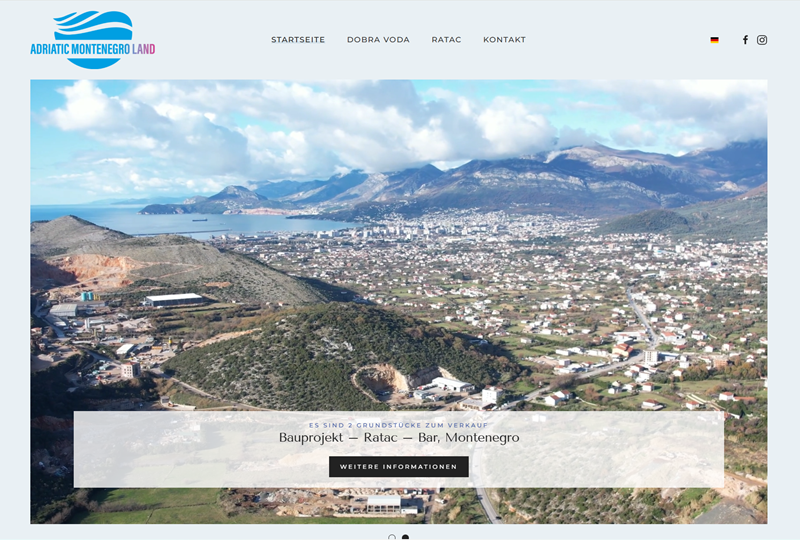Screen dimensions: 800x540
Task: Open the German flag language selector
Action: click(714, 40)
